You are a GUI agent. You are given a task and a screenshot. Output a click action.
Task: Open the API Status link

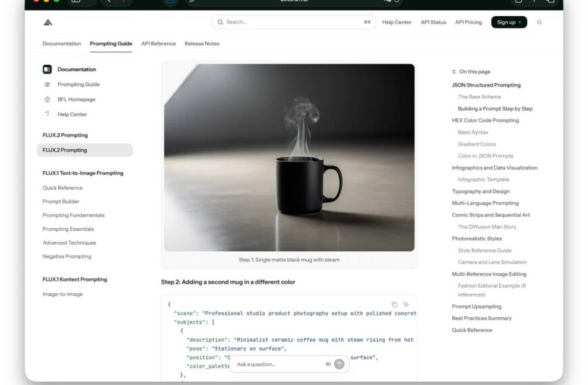click(433, 22)
